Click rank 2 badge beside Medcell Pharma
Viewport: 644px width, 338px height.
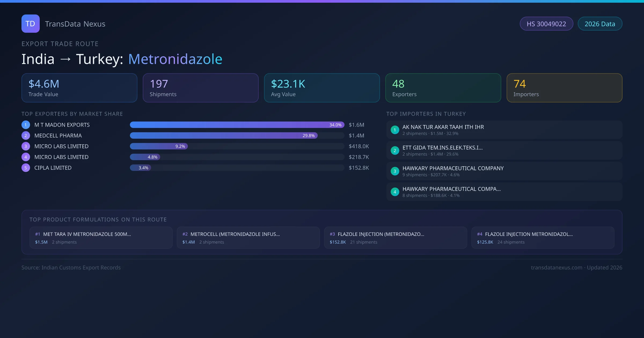26,135
